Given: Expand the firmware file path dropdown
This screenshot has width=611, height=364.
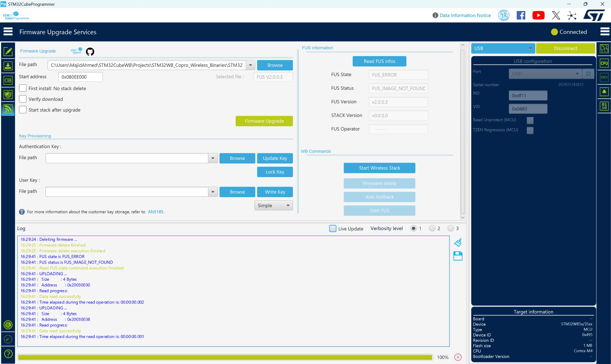Looking at the screenshot, I should [x=250, y=65].
